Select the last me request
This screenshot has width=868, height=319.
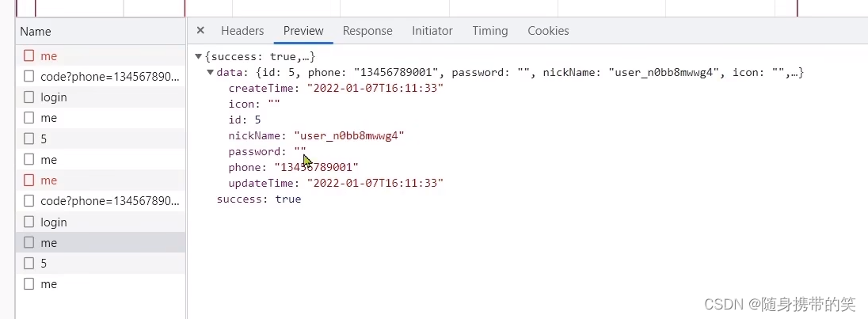tap(49, 284)
